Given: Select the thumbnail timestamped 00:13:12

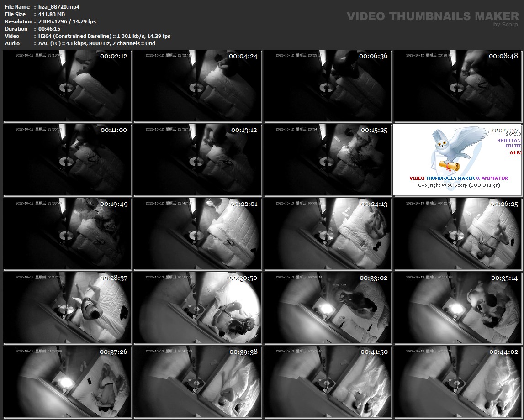Looking at the screenshot, I should point(197,160).
